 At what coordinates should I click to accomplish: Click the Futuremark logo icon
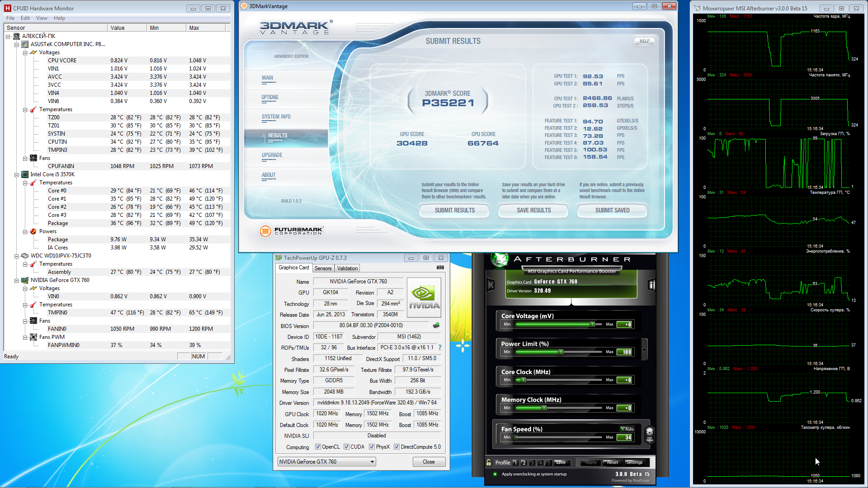[265, 231]
